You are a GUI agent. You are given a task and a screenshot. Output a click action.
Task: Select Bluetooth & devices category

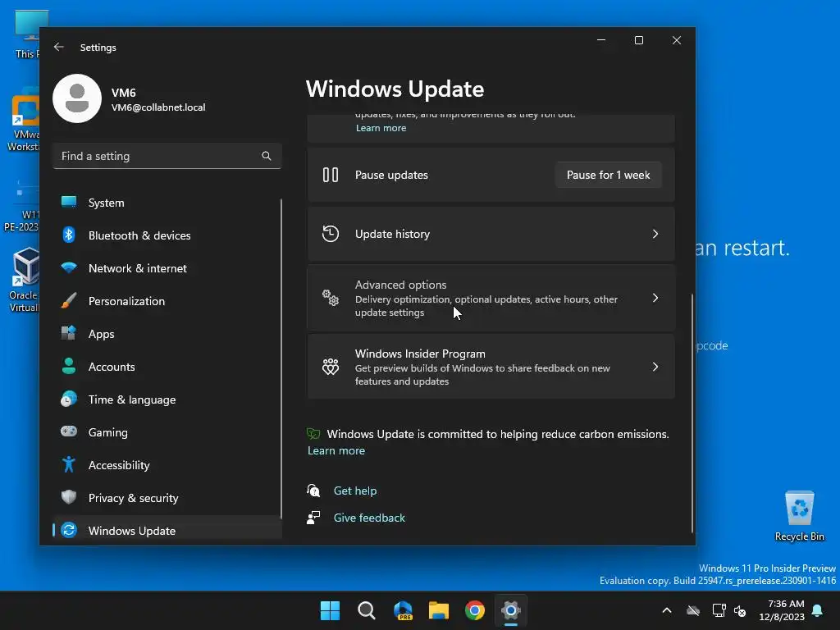[167, 235]
